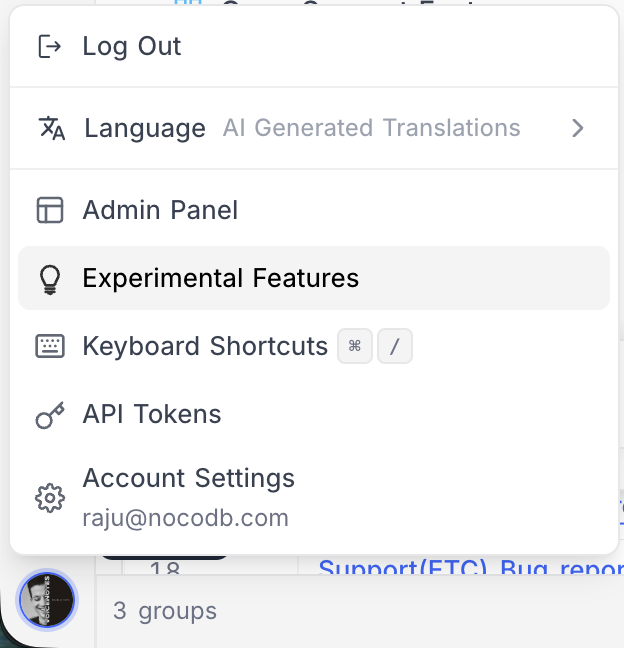Choose Keyboard Shortcuts menu entry

coord(205,346)
